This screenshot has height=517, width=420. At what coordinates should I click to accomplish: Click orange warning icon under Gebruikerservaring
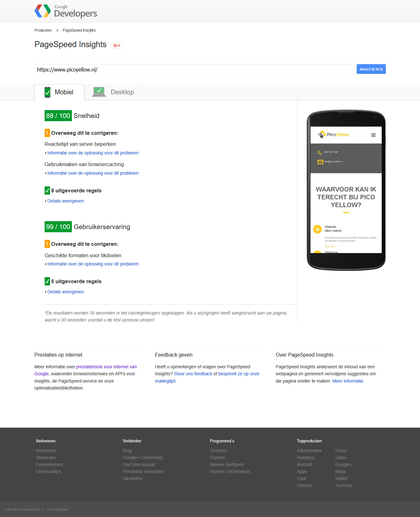coord(47,244)
